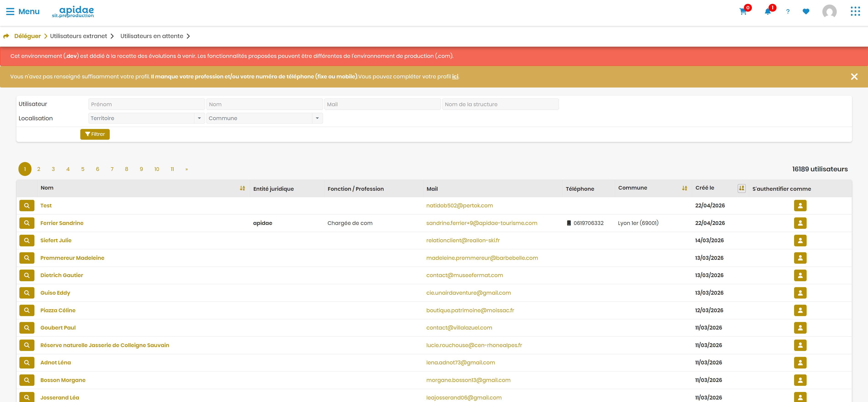This screenshot has width=868, height=402.
Task: Sort table by Nom column
Action: (x=242, y=188)
